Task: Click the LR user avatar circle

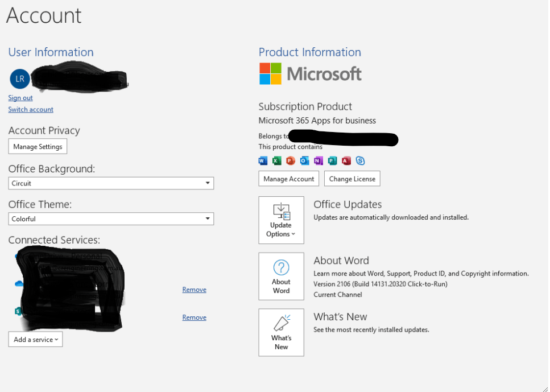Action: click(x=20, y=79)
